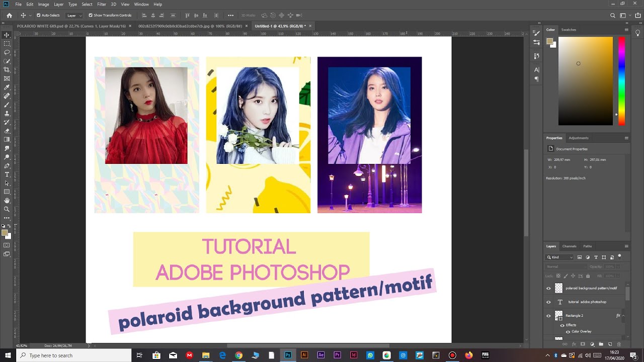Select the Lasso tool

click(x=7, y=52)
